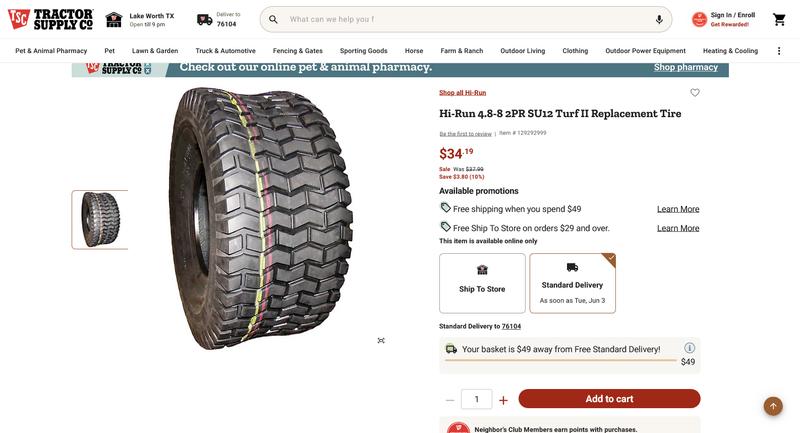Add the tire to cart
This screenshot has height=433, width=800.
point(609,399)
